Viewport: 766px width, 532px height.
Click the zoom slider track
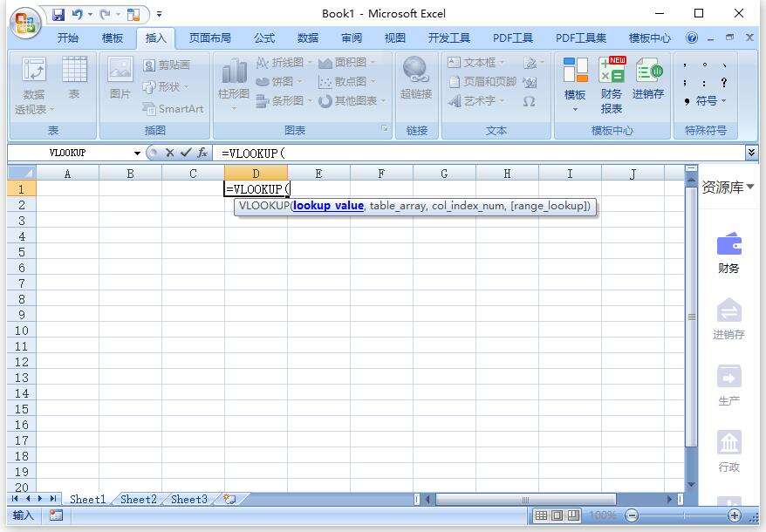[683, 515]
